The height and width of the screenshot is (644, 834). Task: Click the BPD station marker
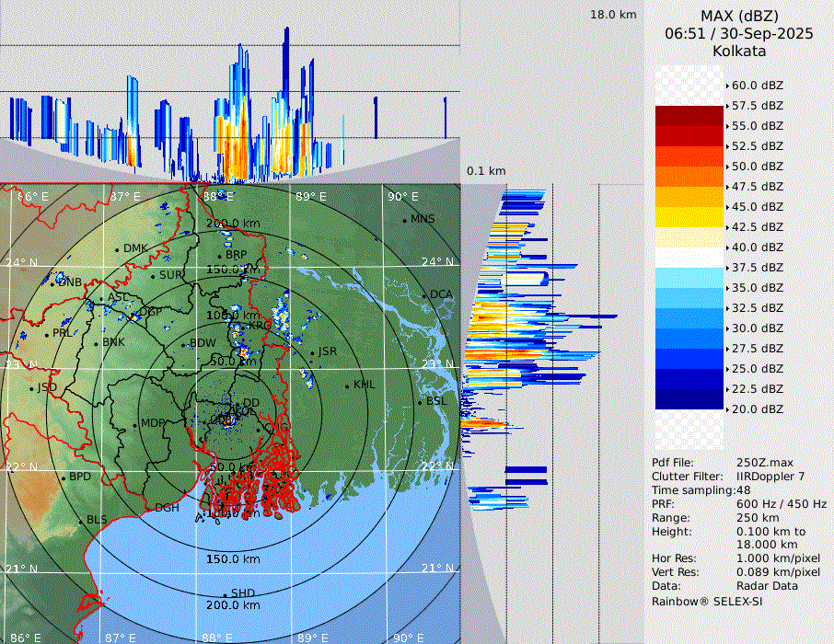(63, 478)
